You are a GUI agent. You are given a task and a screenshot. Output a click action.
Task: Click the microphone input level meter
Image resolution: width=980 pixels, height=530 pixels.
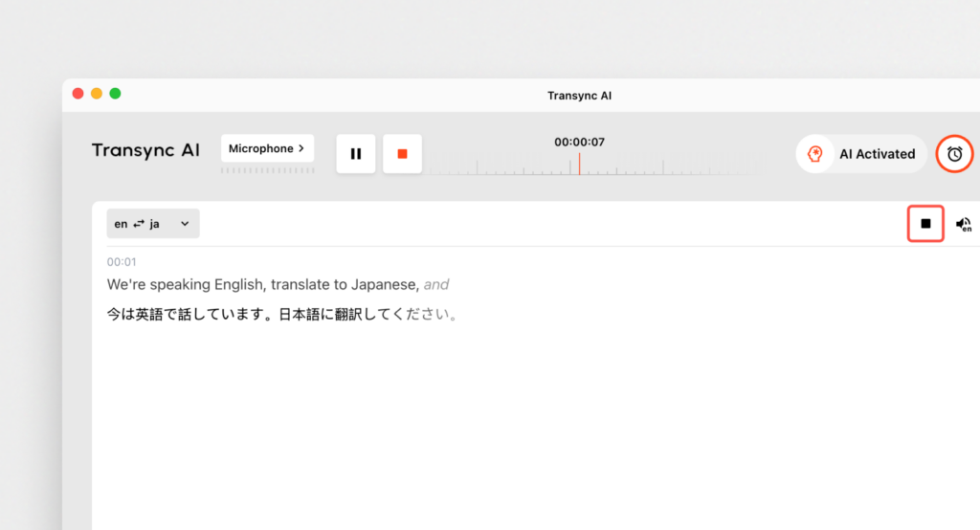point(267,170)
